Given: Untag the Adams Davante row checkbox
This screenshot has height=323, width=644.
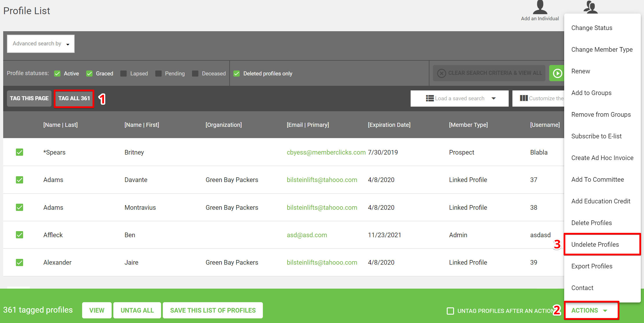Looking at the screenshot, I should (19, 180).
